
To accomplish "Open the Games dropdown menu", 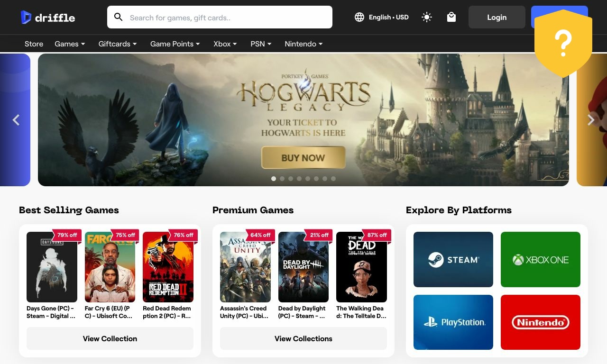I will (x=70, y=44).
